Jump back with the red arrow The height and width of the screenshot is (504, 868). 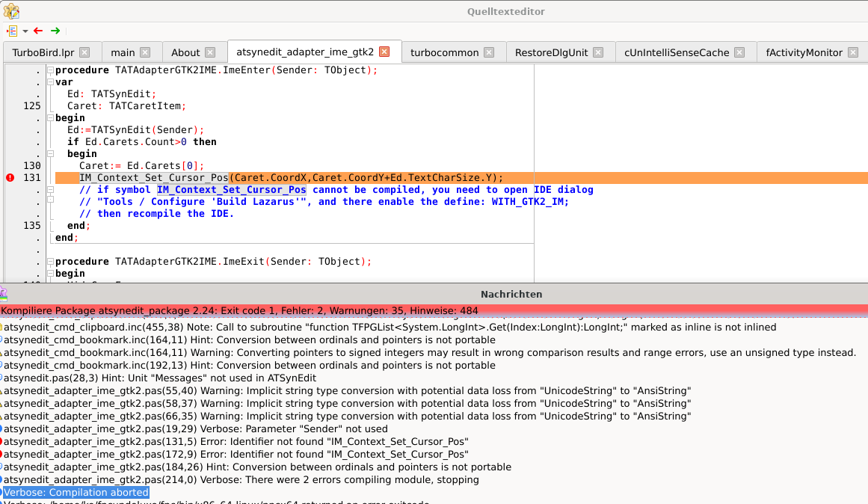click(38, 31)
